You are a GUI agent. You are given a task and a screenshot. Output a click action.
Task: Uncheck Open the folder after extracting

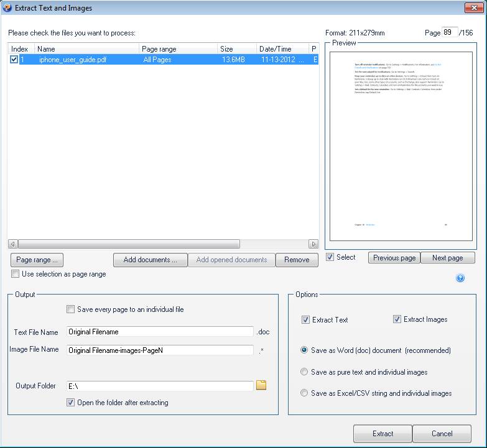point(71,403)
